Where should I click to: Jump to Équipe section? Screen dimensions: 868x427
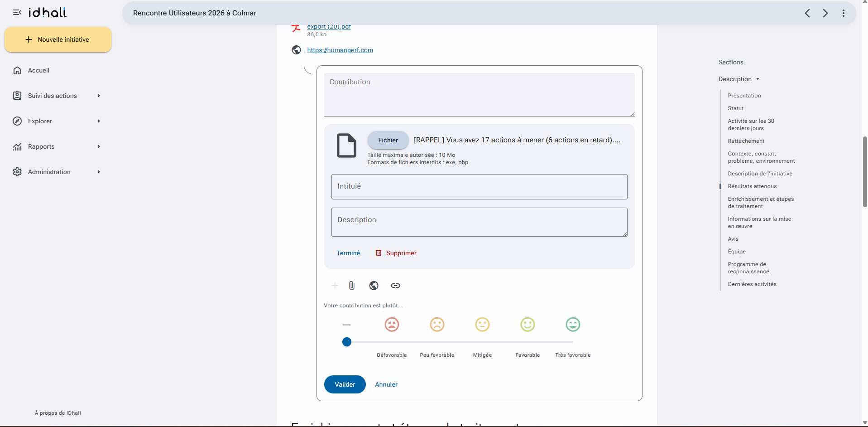click(737, 252)
